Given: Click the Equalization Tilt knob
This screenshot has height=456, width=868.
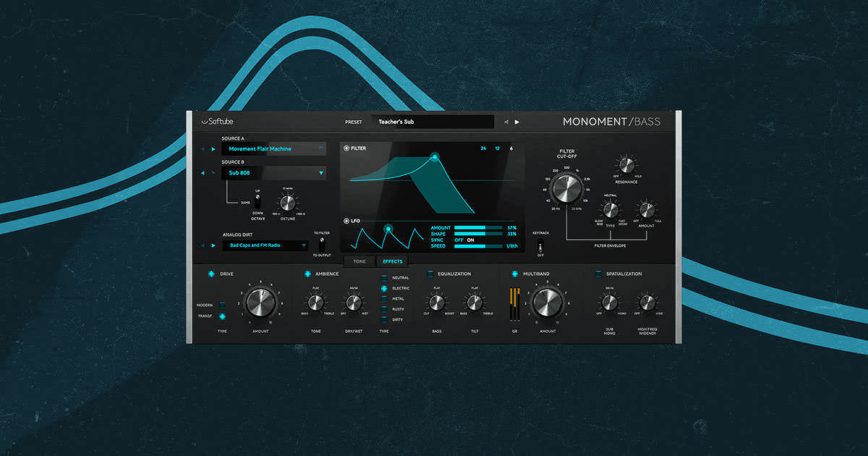Looking at the screenshot, I should (x=475, y=303).
